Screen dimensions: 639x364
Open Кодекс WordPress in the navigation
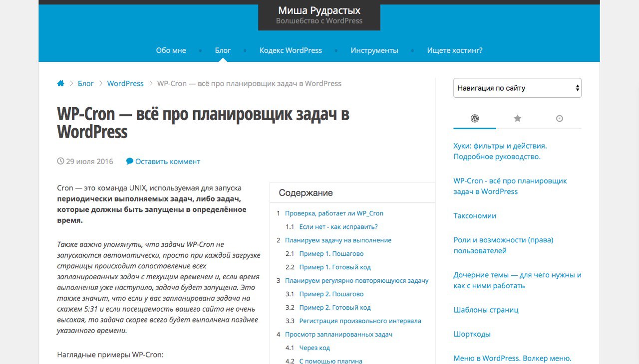(x=291, y=50)
